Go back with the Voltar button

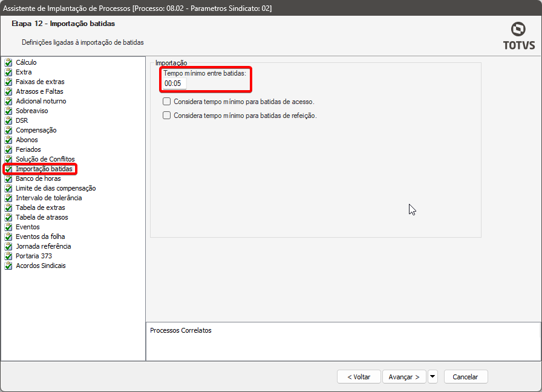[x=359, y=377]
